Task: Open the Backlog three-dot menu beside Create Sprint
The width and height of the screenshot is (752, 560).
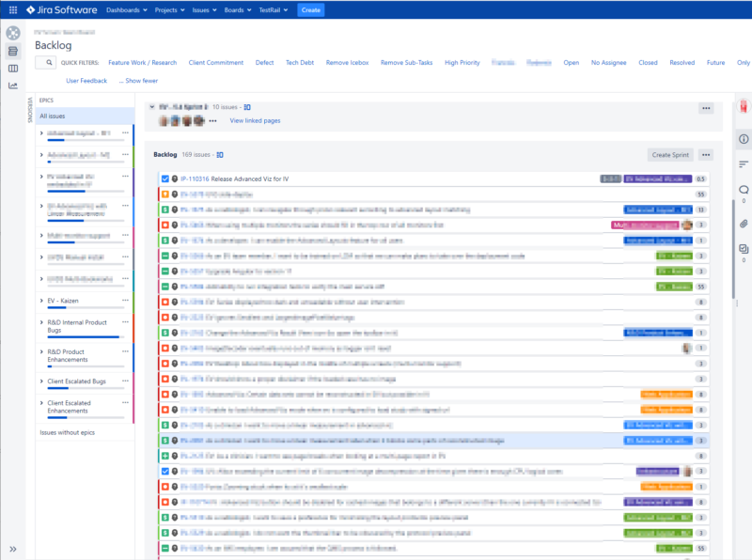Action: tap(706, 155)
